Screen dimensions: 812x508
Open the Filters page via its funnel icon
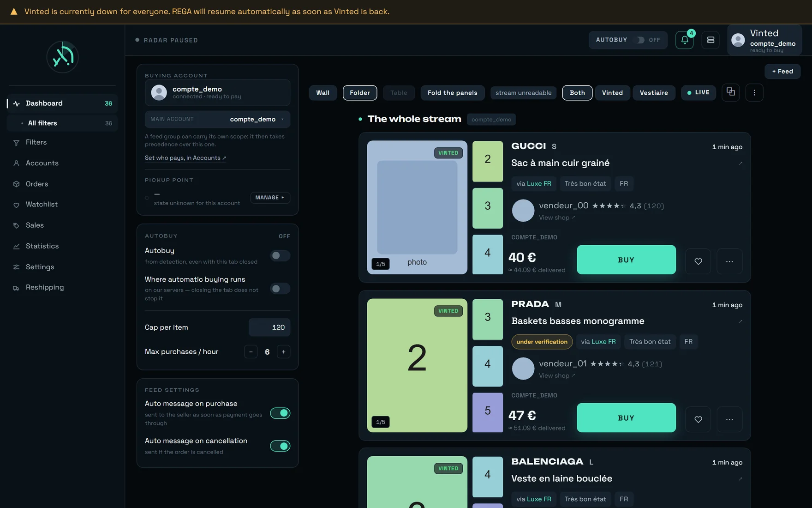point(16,143)
